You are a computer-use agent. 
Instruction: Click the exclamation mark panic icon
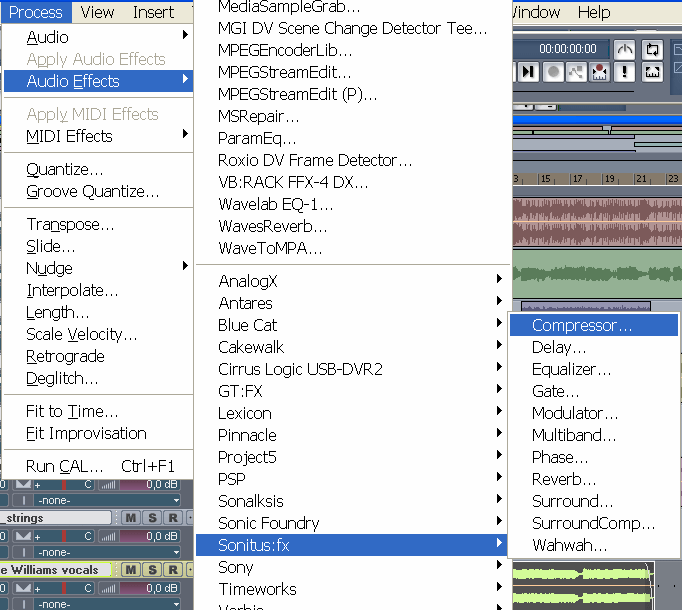(x=625, y=72)
